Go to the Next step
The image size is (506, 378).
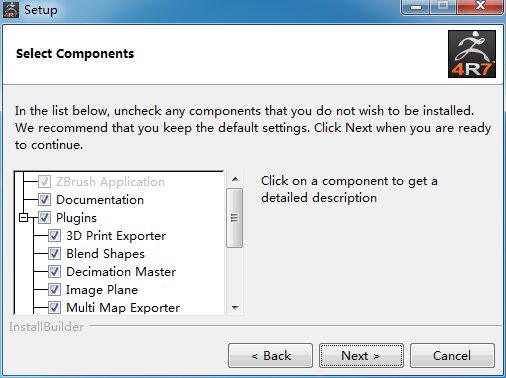pos(361,356)
